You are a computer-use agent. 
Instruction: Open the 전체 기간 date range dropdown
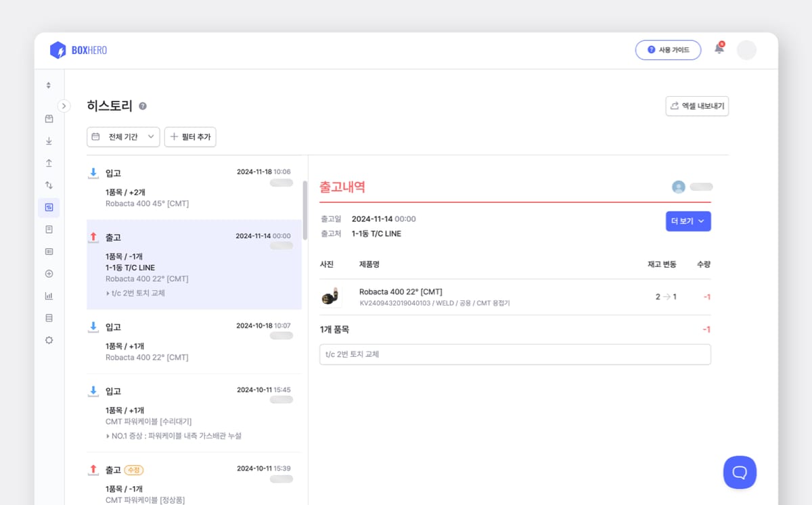(x=123, y=137)
